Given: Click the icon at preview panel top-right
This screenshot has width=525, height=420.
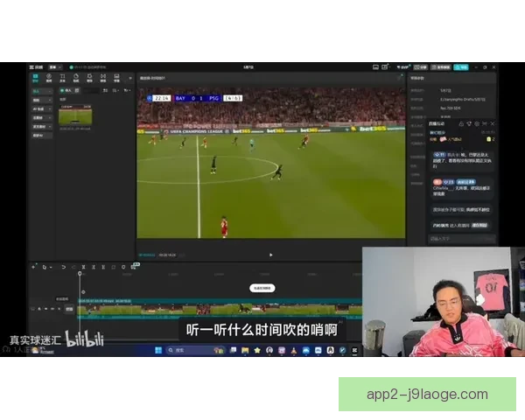Looking at the screenshot, I should (x=399, y=78).
